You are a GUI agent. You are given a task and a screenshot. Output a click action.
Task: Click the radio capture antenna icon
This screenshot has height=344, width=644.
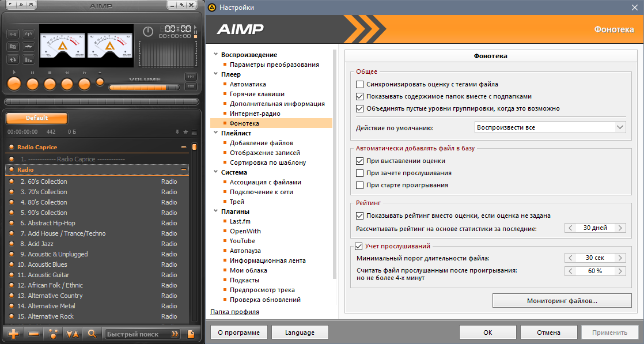tap(28, 34)
